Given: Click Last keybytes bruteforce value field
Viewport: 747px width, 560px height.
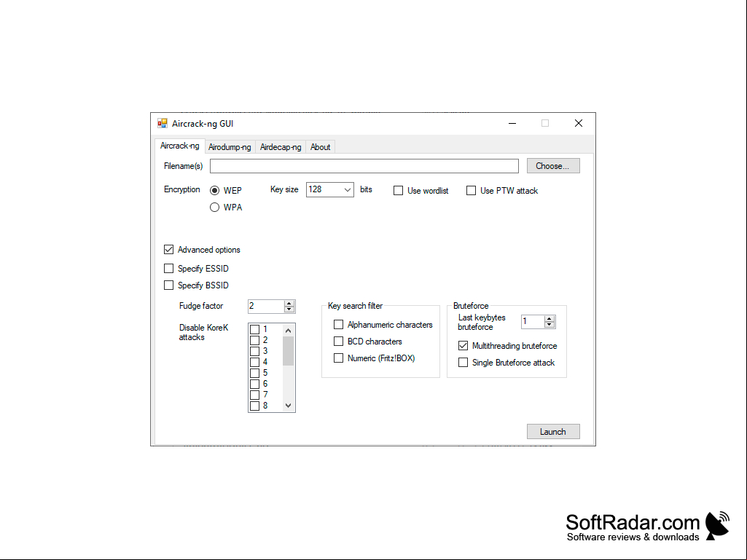Looking at the screenshot, I should [x=533, y=322].
